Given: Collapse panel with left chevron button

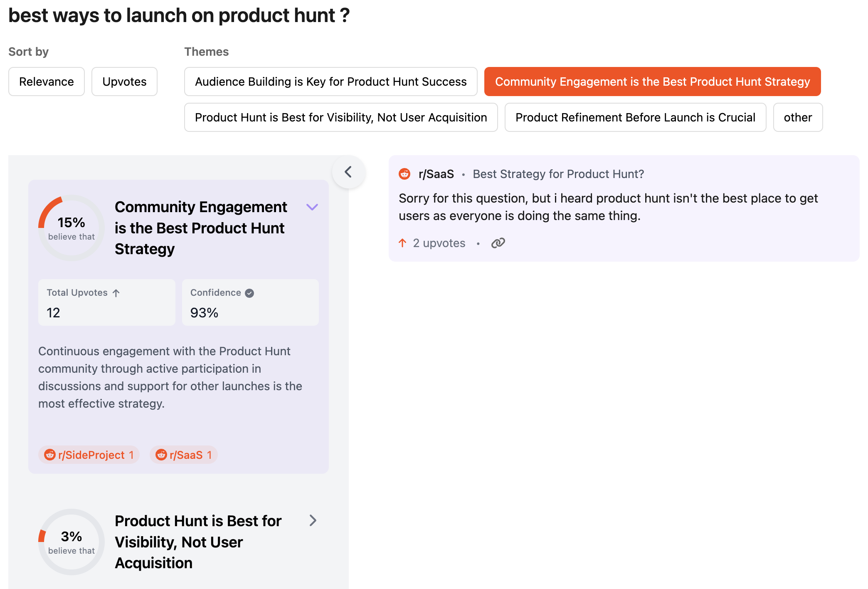Looking at the screenshot, I should (348, 172).
